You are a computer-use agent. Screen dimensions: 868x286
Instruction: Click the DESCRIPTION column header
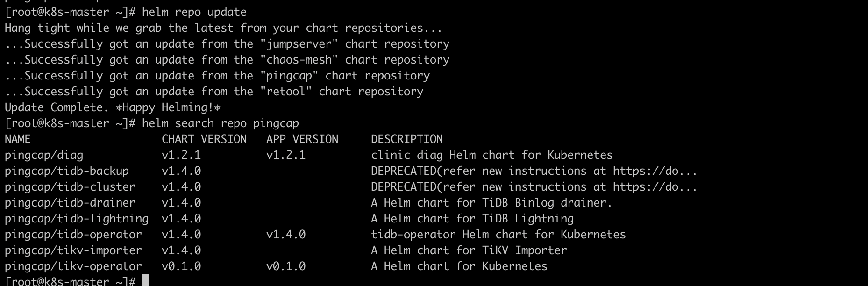[406, 139]
